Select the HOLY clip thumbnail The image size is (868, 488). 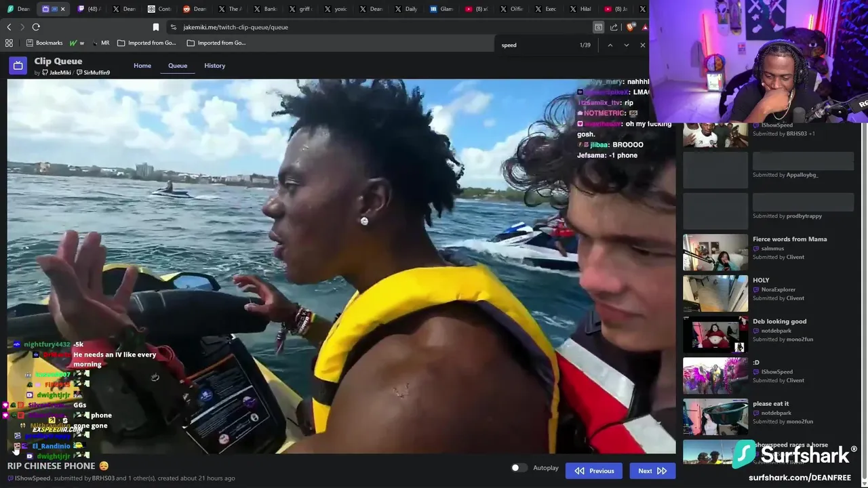click(715, 293)
